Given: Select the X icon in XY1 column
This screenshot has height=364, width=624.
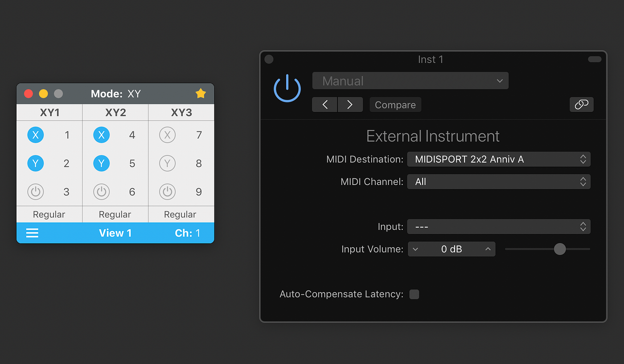Looking at the screenshot, I should 36,135.
